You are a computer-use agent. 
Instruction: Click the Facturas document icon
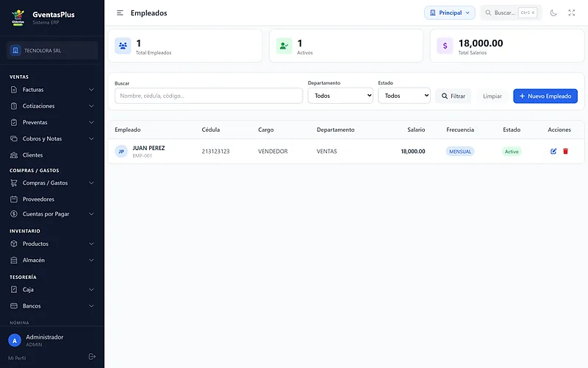(x=14, y=90)
